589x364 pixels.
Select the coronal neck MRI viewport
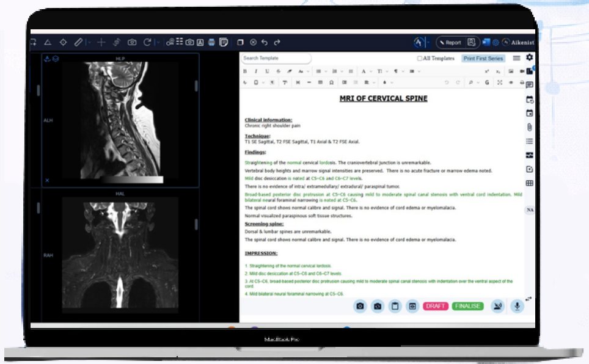120,255
